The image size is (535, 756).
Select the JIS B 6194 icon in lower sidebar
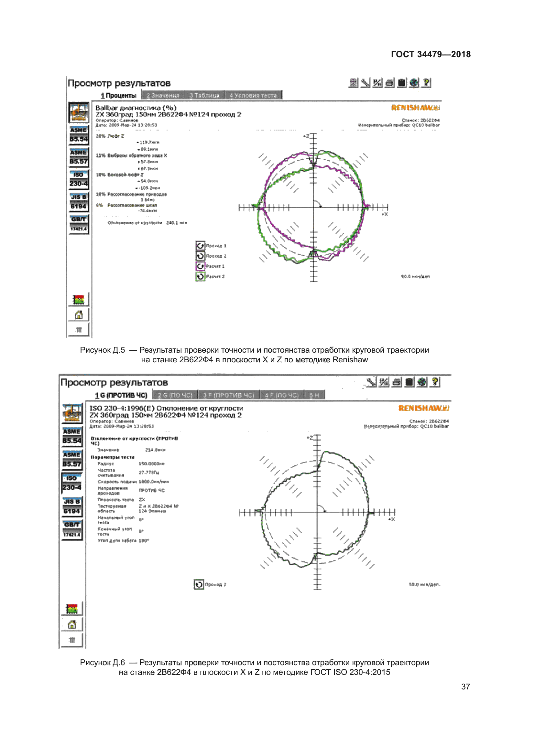[x=72, y=506]
